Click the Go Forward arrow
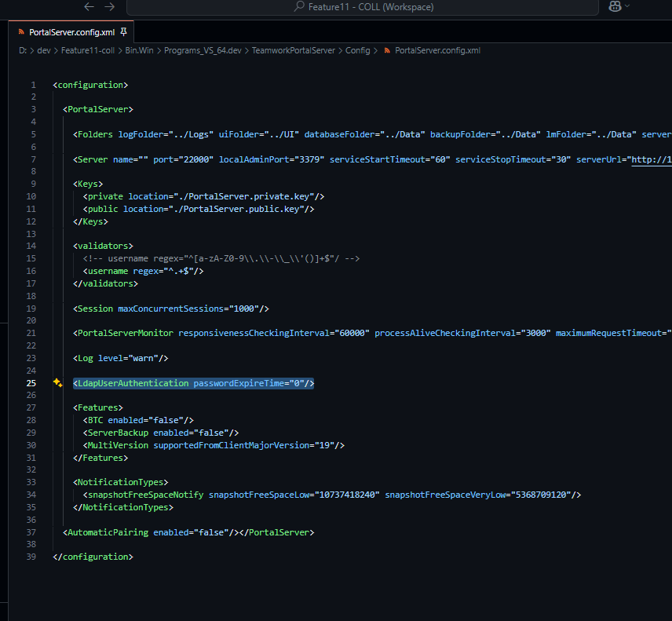672x621 pixels. [x=109, y=6]
